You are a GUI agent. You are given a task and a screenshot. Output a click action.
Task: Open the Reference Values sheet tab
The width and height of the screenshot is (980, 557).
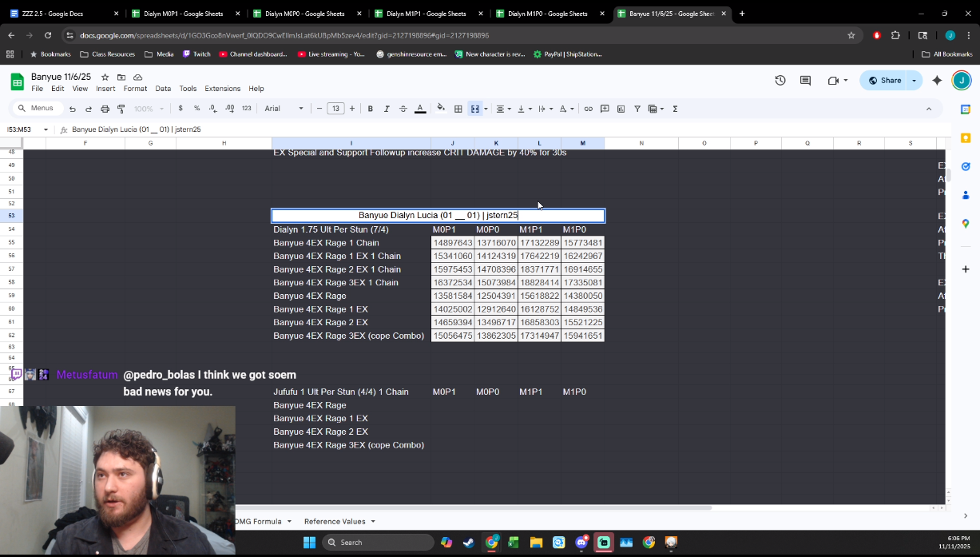pyautogui.click(x=335, y=521)
